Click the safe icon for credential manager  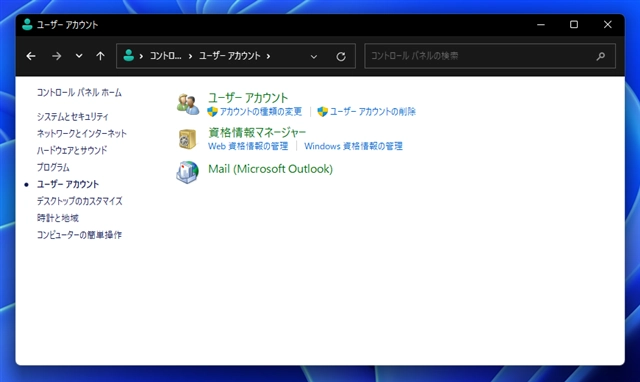[187, 139]
